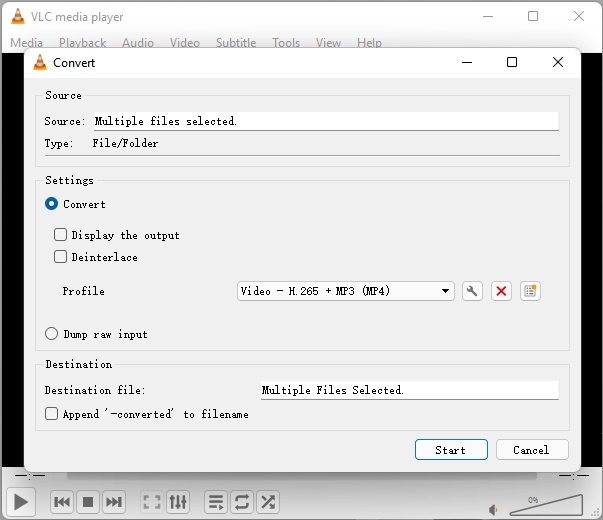Screen dimensions: 603x520
Task: Click the remaining time label
Action: [x=573, y=476]
